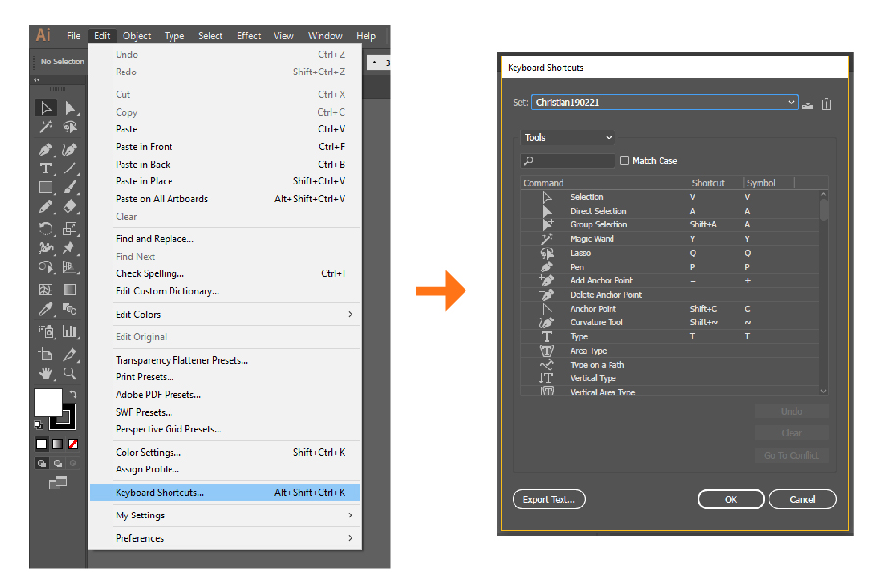
Task: Select the Rotate tool
Action: tap(45, 229)
